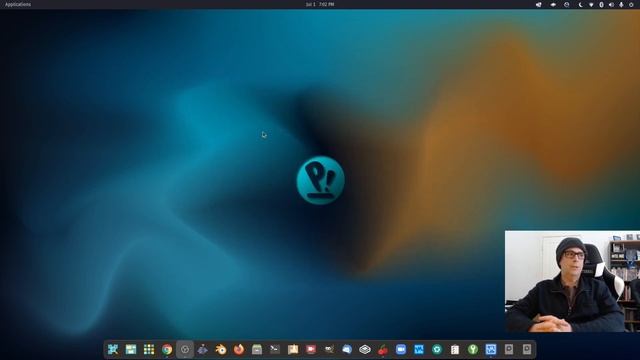
Task: Open the first gray drive icon in dock
Action: [x=509, y=349]
